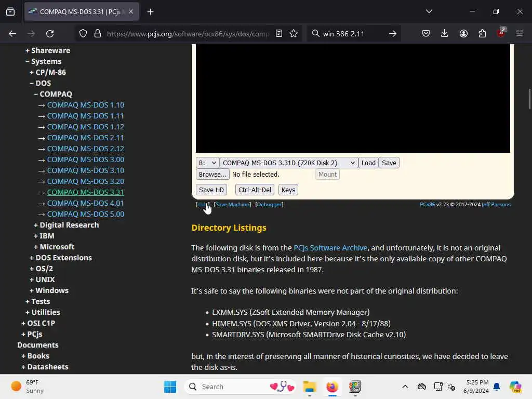Click the Keys button
The height and width of the screenshot is (399, 532).
click(288, 190)
